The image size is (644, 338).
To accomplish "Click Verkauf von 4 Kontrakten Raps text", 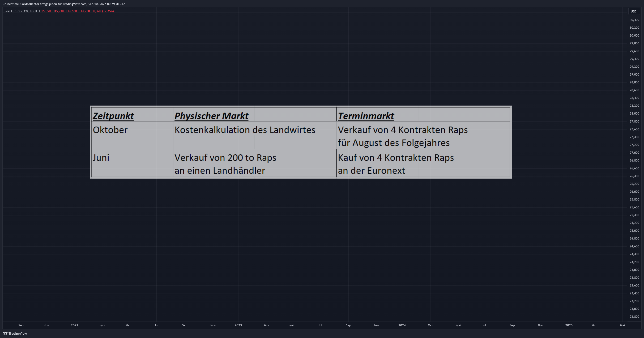I will coord(403,130).
